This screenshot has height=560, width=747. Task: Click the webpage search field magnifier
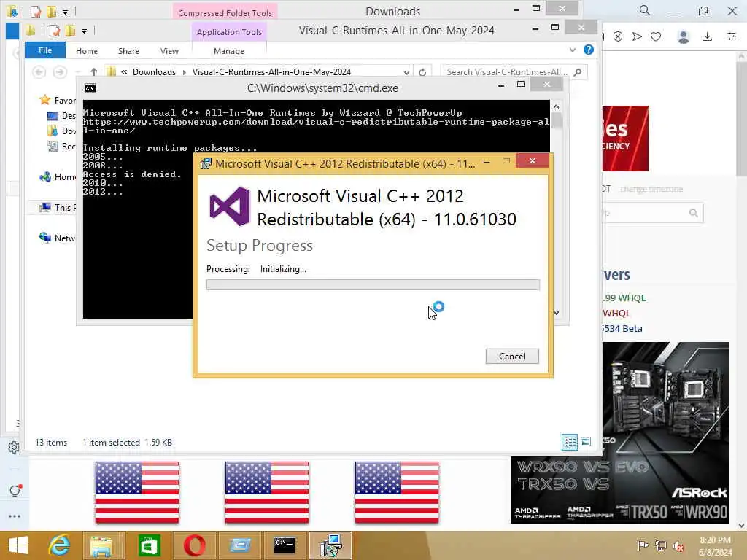[694, 213]
